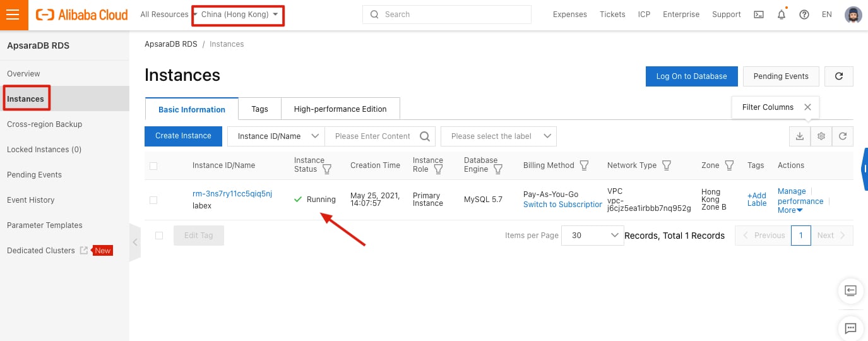
Task: Open the side panel toggle icon above chat
Action: (850, 290)
